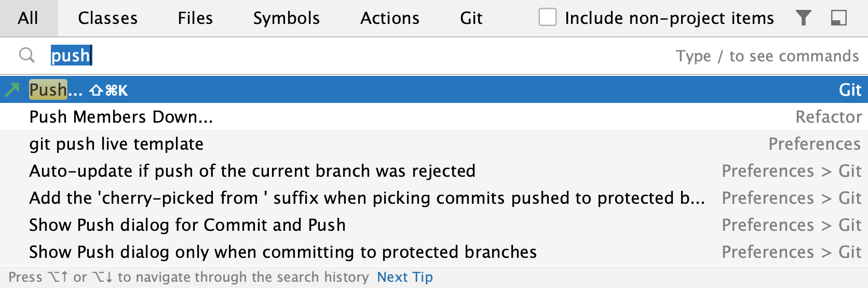Select the Symbols tab
This screenshot has height=288, width=868.
(x=286, y=18)
